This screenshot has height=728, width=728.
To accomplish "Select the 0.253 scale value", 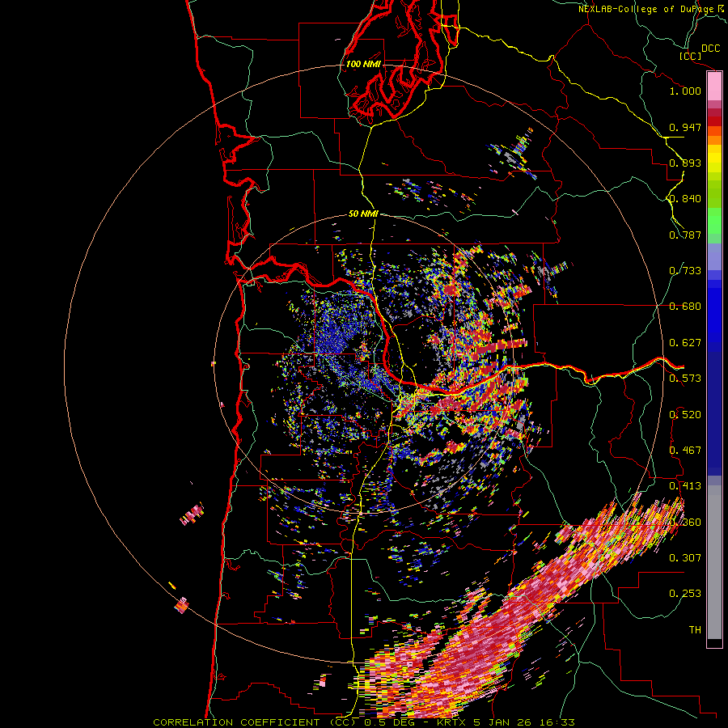I will (x=685, y=594).
